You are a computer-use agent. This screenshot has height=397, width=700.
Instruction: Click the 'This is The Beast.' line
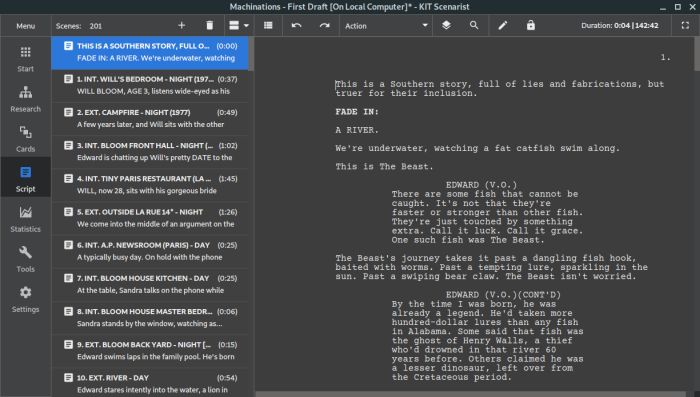coord(384,167)
